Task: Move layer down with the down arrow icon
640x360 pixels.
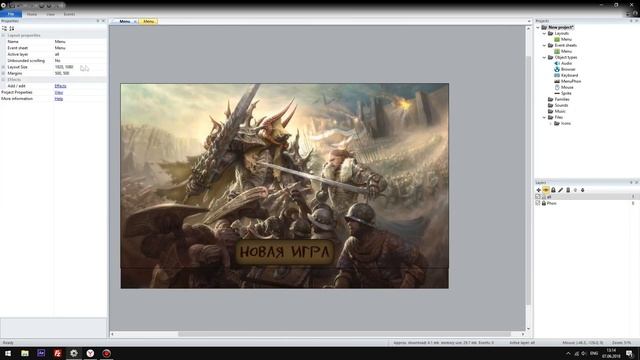Action: click(582, 190)
